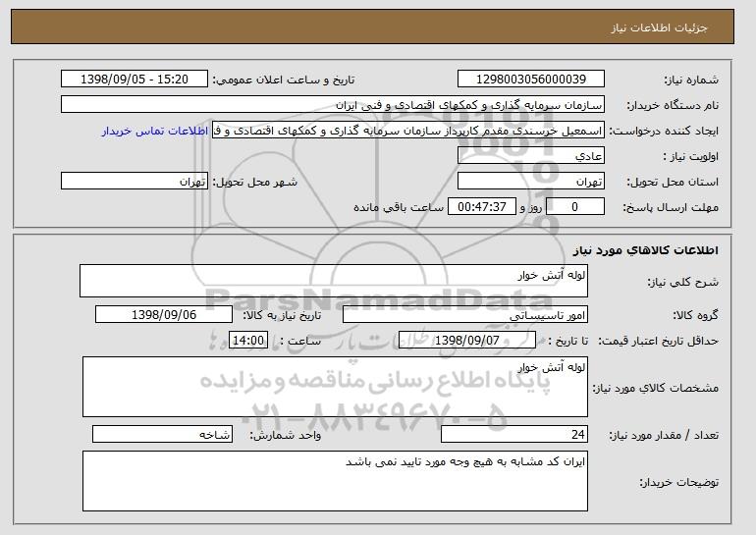756x535 pixels.
Task: Click the گروه کالا label
Action: click(x=695, y=315)
